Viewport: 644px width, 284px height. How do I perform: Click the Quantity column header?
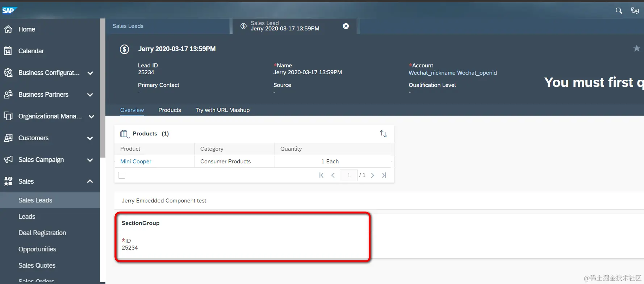click(x=333, y=149)
